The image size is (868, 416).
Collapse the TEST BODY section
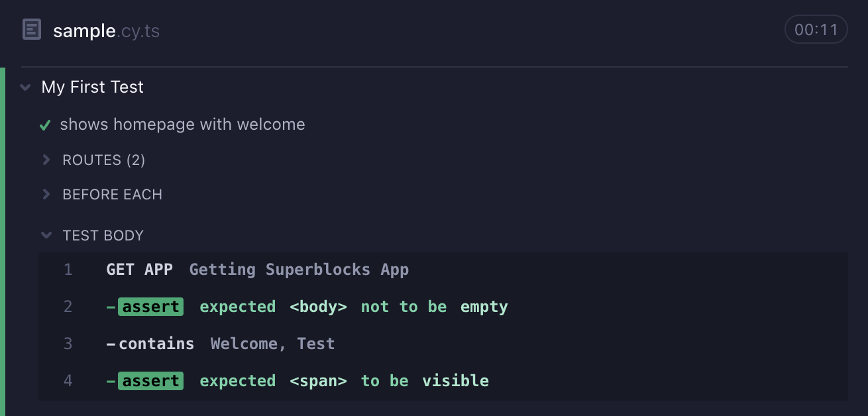click(103, 235)
